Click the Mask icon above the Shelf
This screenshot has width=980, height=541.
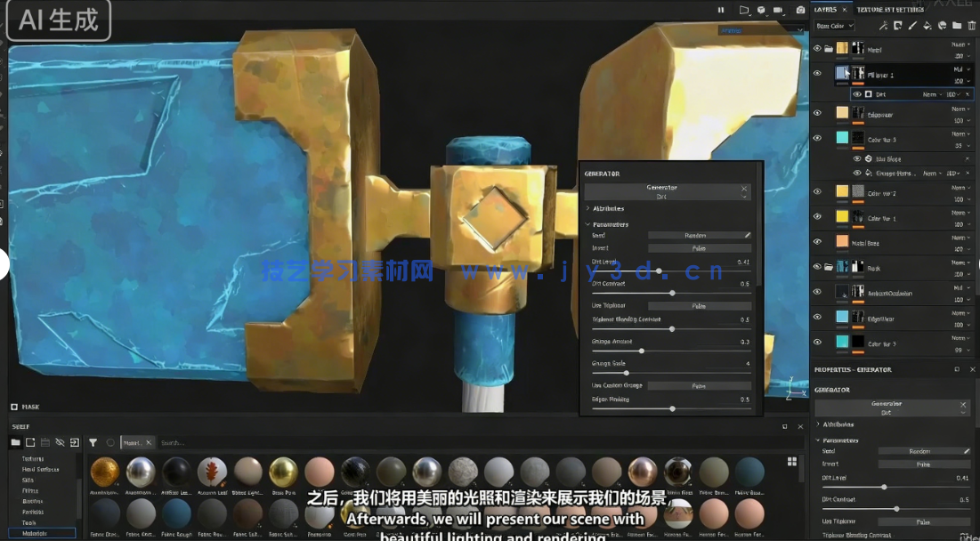click(14, 407)
